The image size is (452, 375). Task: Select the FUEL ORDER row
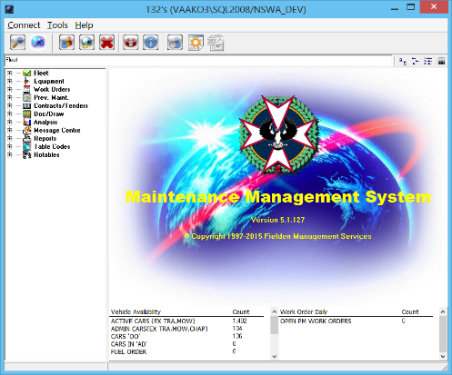(187, 352)
